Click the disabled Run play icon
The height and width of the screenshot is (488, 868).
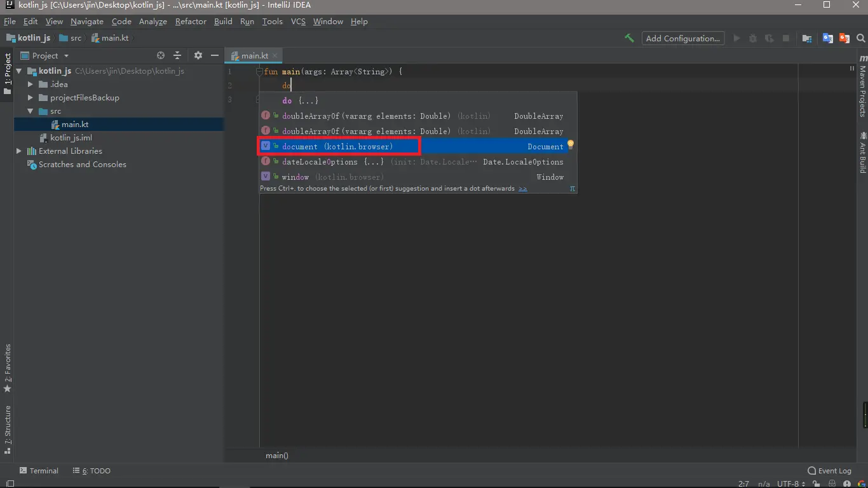[x=736, y=38]
